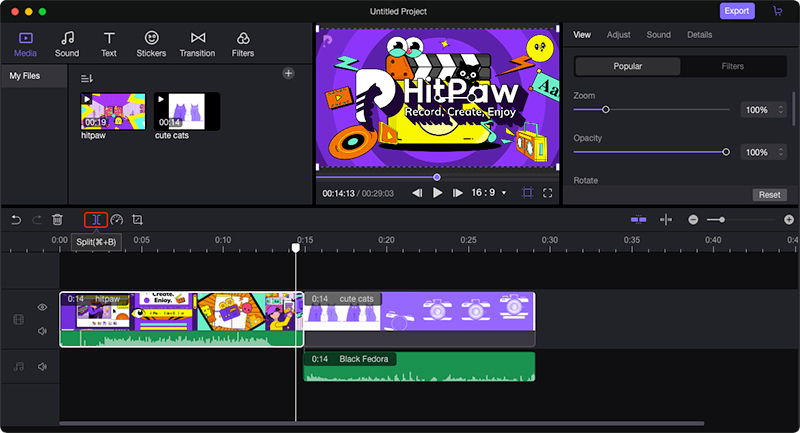
Task: Click the Opacity 100% value field
Action: [x=763, y=152]
